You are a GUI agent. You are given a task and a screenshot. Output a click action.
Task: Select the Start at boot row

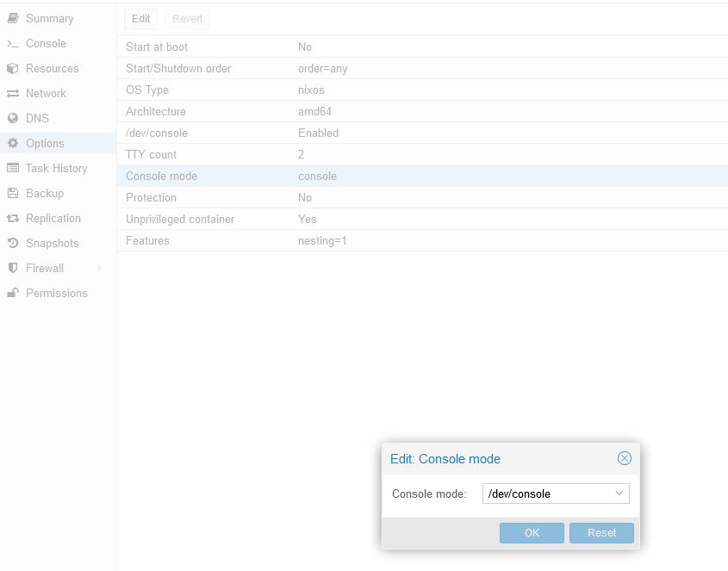click(x=345, y=47)
